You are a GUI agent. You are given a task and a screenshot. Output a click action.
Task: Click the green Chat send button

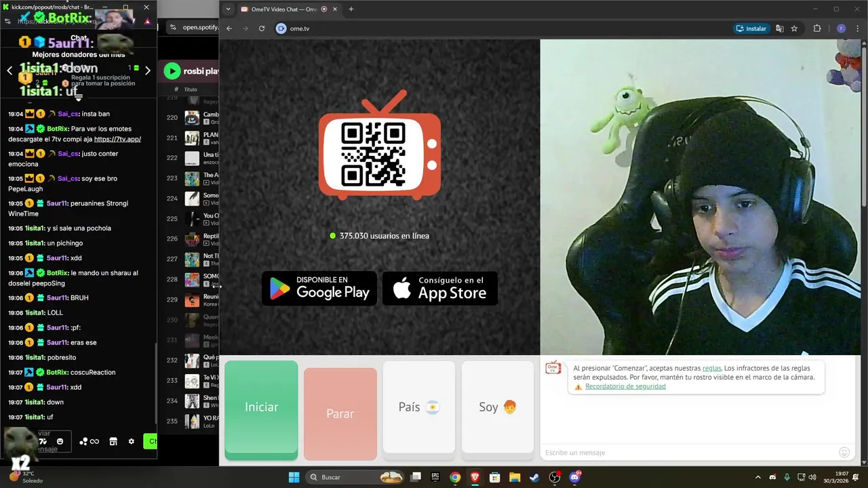[x=150, y=441]
